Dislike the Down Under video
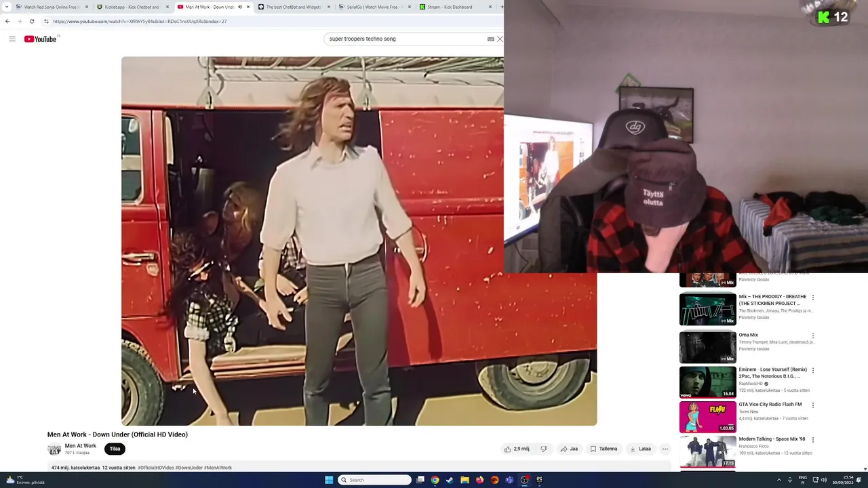 (543, 449)
